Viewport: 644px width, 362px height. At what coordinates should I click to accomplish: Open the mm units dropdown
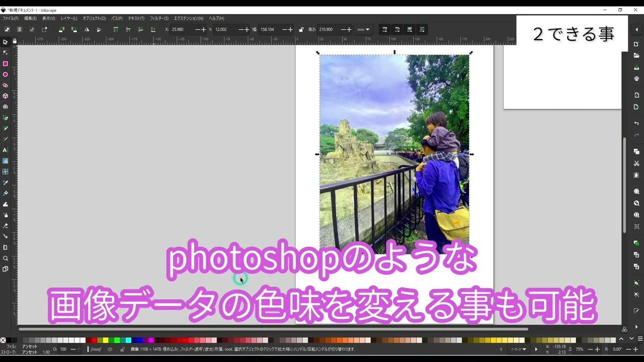click(363, 30)
